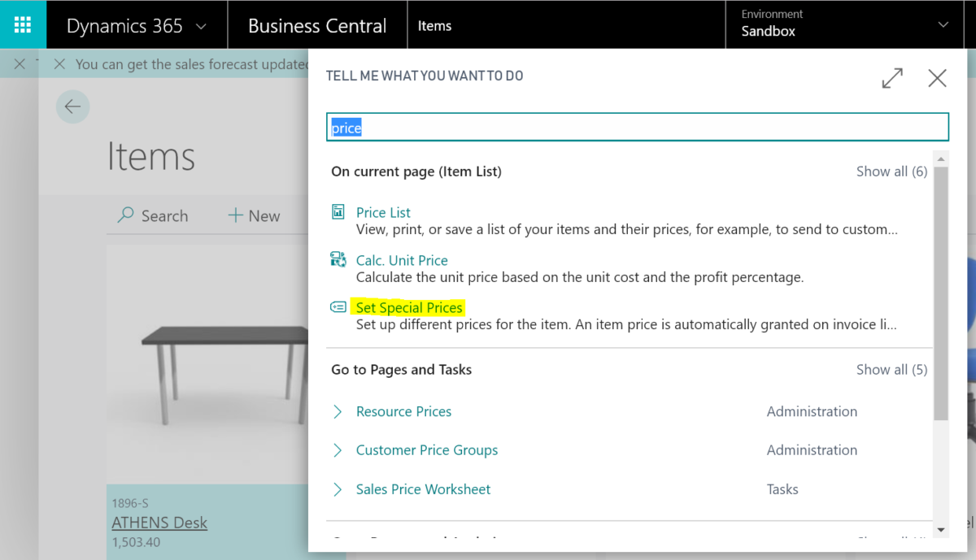Open the Price List action

(x=383, y=212)
